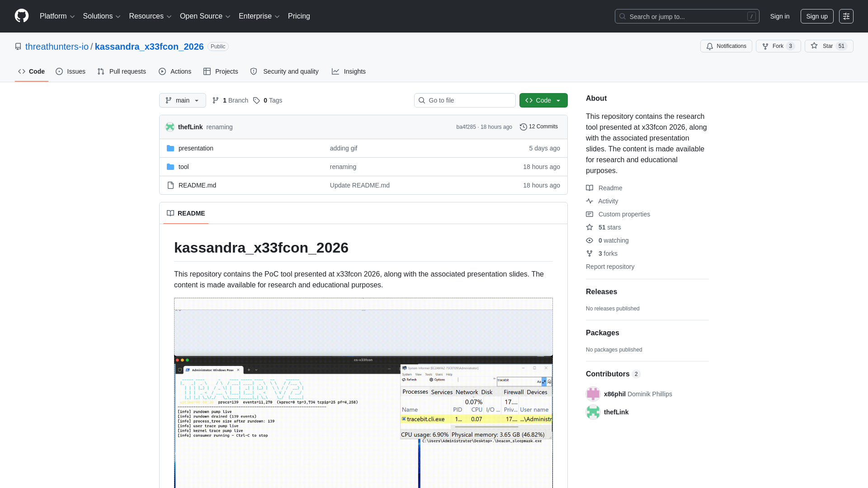Star the repository
Screen dimensions: 868x488
(829, 46)
